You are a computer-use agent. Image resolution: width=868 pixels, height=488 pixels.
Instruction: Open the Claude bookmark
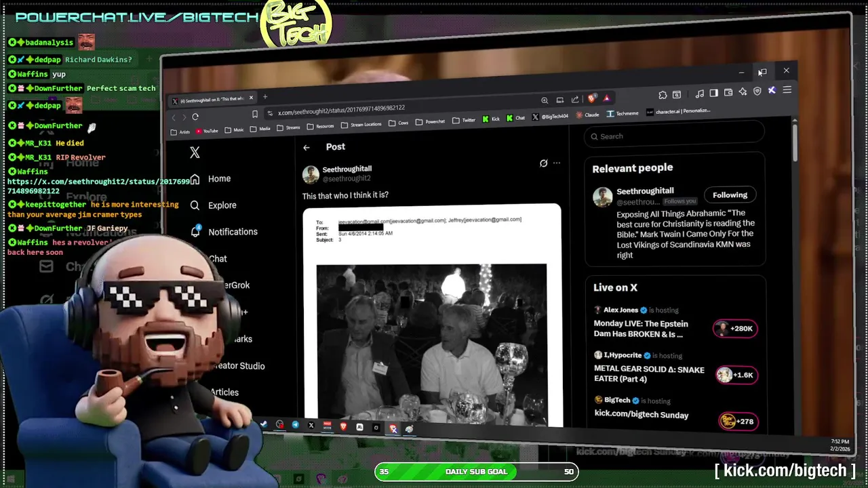click(588, 115)
